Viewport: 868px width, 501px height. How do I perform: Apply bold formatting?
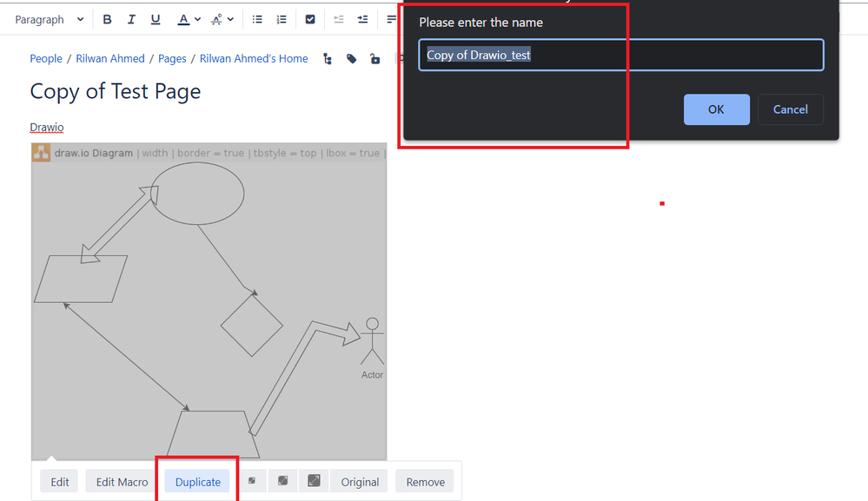pyautogui.click(x=108, y=19)
